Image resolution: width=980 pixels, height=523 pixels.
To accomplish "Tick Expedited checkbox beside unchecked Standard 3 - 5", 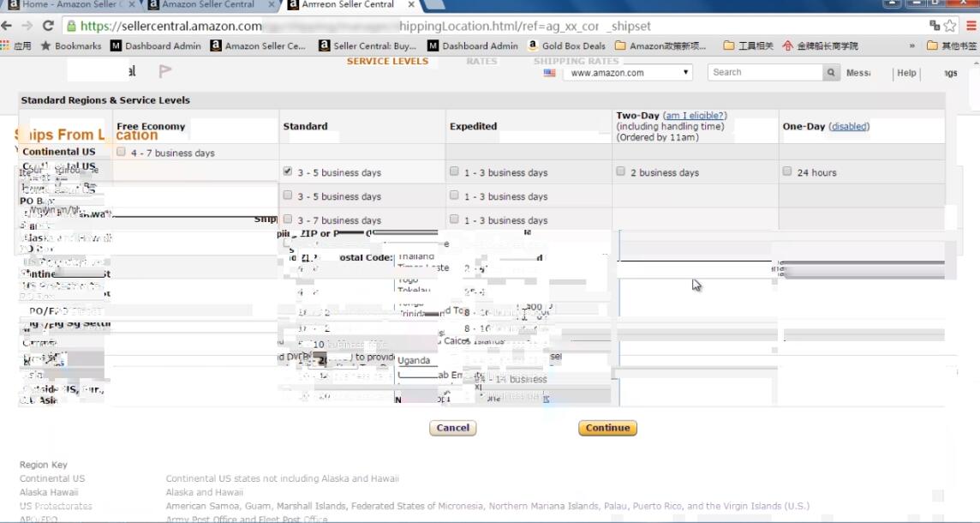I will [x=454, y=195].
